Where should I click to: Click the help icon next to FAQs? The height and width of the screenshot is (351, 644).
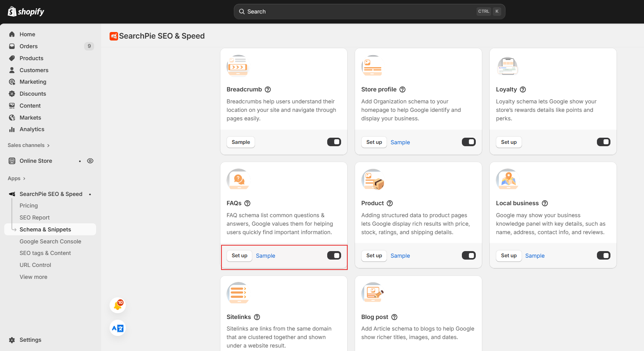click(248, 203)
